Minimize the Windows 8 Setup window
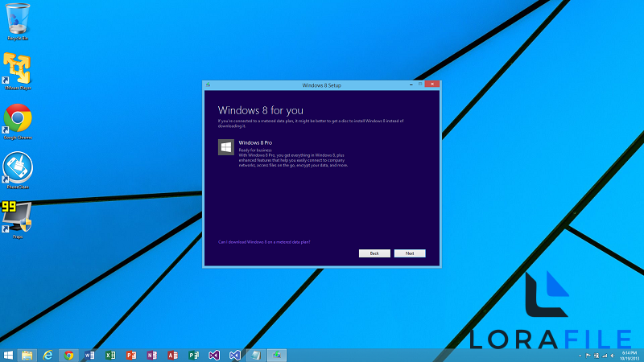The width and height of the screenshot is (644, 362). pyautogui.click(x=411, y=84)
